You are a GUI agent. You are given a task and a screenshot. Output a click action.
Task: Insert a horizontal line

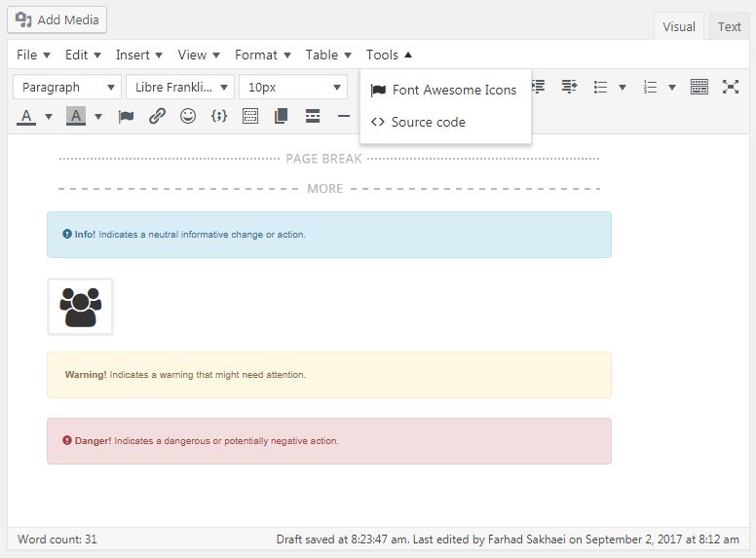[343, 116]
